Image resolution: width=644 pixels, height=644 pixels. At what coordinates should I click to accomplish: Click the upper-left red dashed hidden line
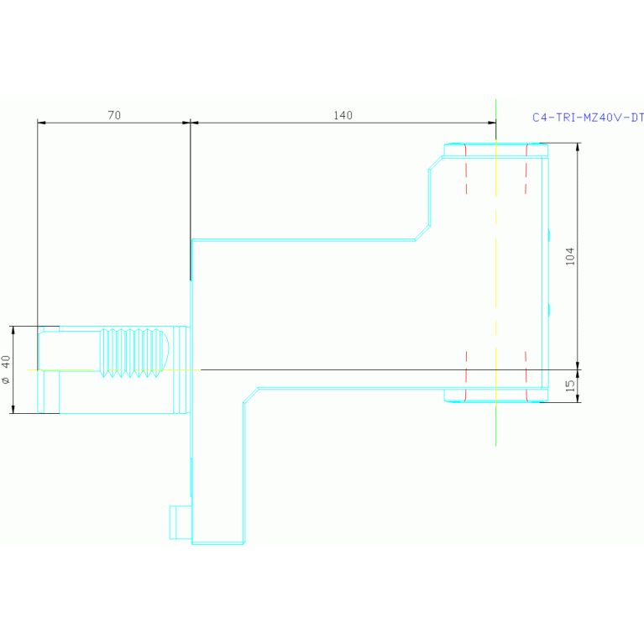(x=466, y=172)
